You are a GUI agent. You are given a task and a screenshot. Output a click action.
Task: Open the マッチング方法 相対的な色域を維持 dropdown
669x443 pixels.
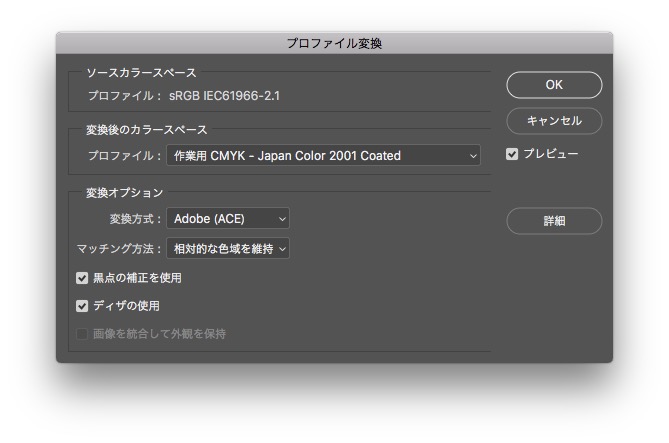tap(227, 248)
